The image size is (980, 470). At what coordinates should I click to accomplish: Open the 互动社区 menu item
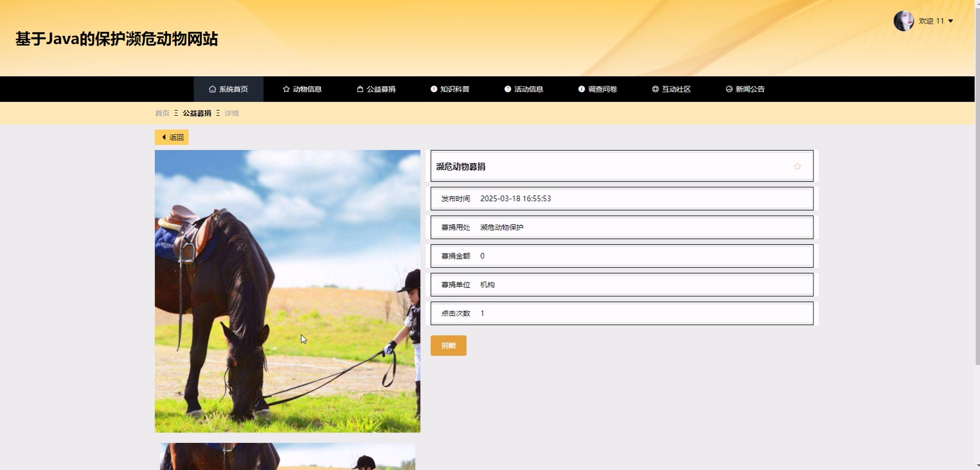click(676, 89)
